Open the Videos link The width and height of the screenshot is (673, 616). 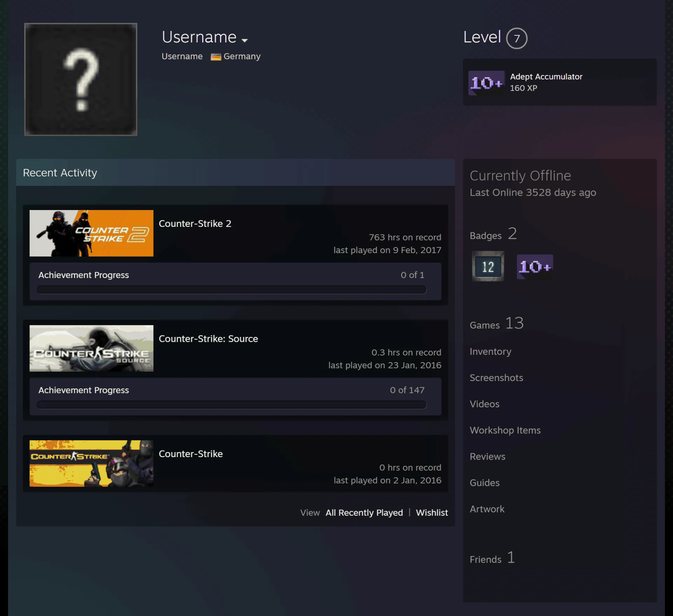pos(484,404)
